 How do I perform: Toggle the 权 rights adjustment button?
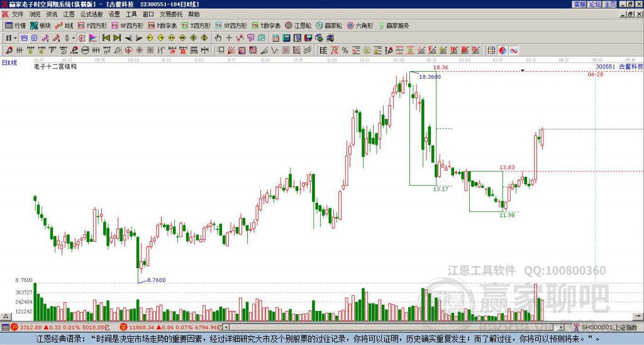pos(82,38)
